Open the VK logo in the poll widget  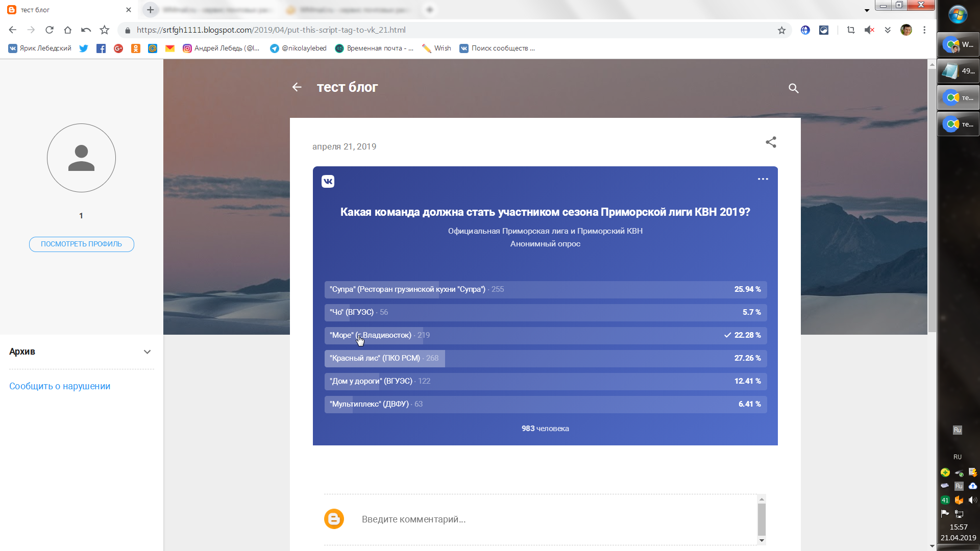(328, 181)
